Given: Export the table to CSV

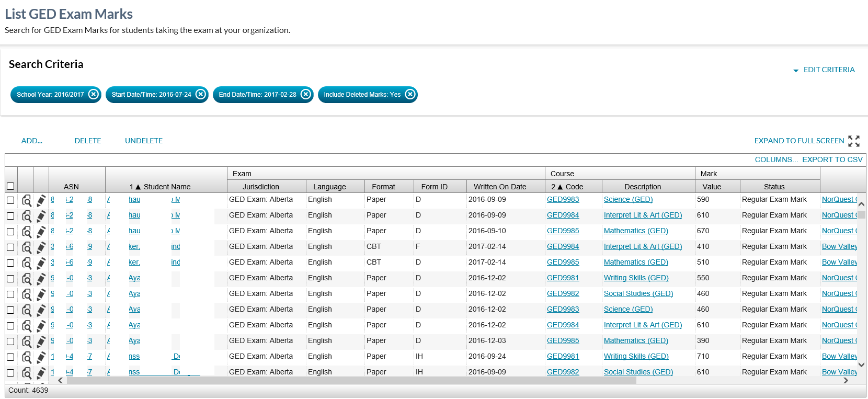Looking at the screenshot, I should pyautogui.click(x=832, y=159).
